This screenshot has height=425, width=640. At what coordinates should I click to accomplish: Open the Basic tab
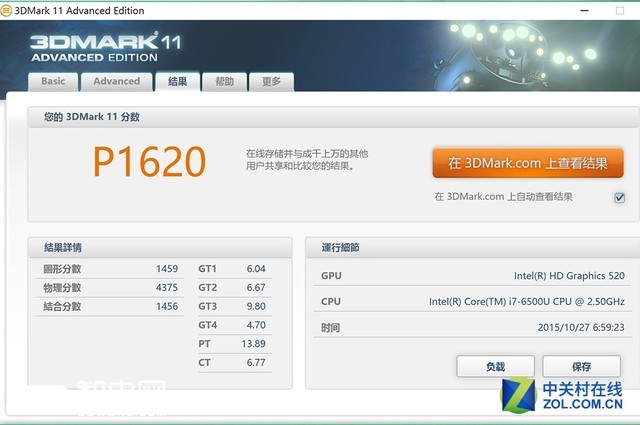tap(53, 81)
